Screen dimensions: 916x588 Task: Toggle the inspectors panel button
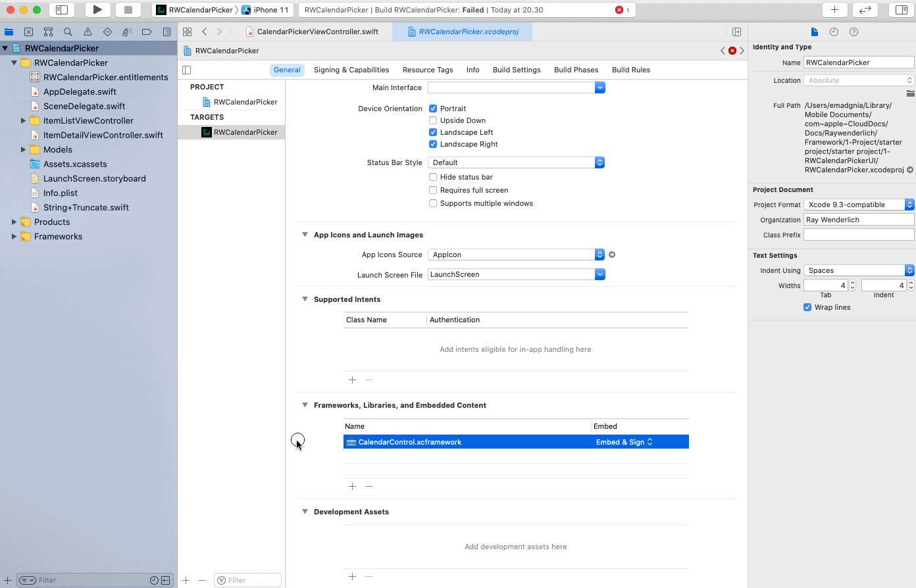pyautogui.click(x=902, y=10)
